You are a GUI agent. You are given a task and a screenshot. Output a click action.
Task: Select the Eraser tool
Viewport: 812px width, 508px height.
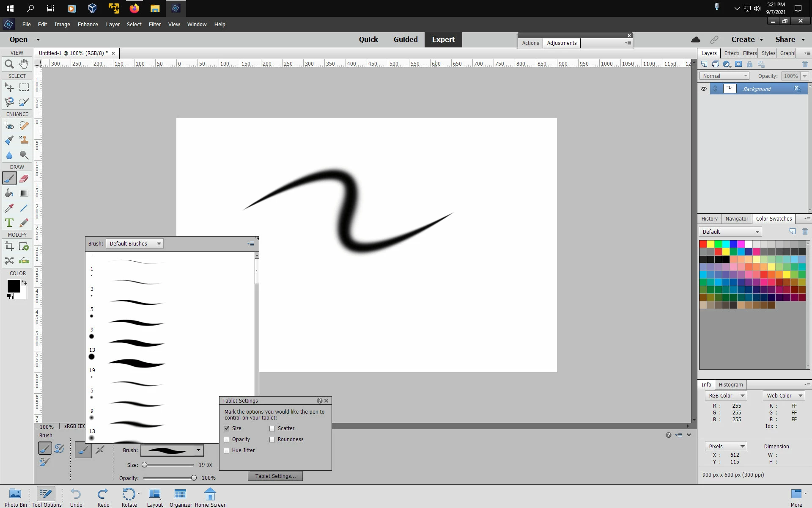pos(24,178)
